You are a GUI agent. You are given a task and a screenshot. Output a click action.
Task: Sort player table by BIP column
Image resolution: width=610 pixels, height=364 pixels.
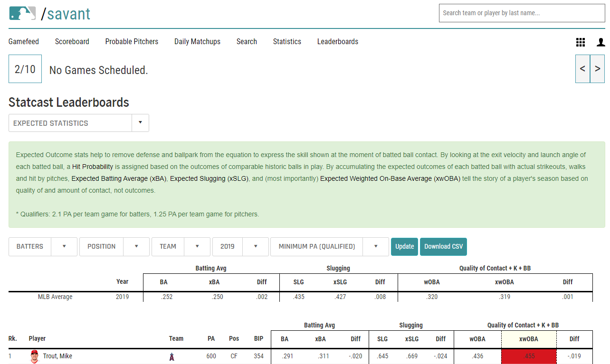259,339
